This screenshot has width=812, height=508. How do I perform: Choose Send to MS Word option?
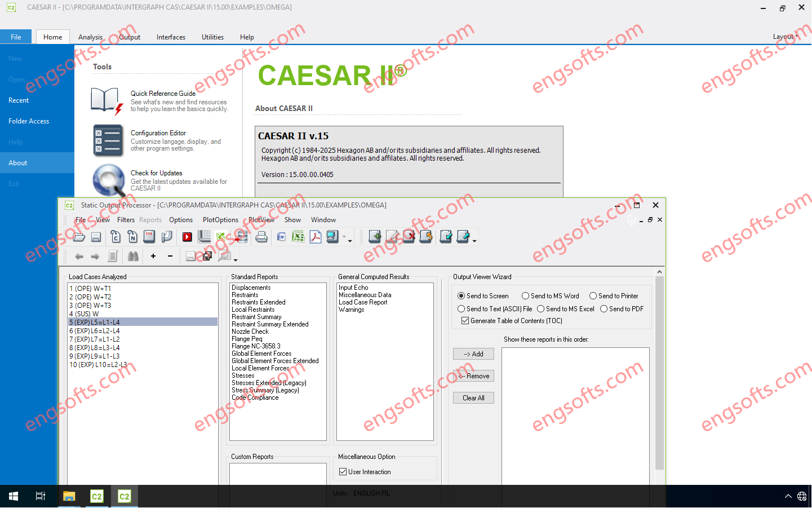pos(525,296)
